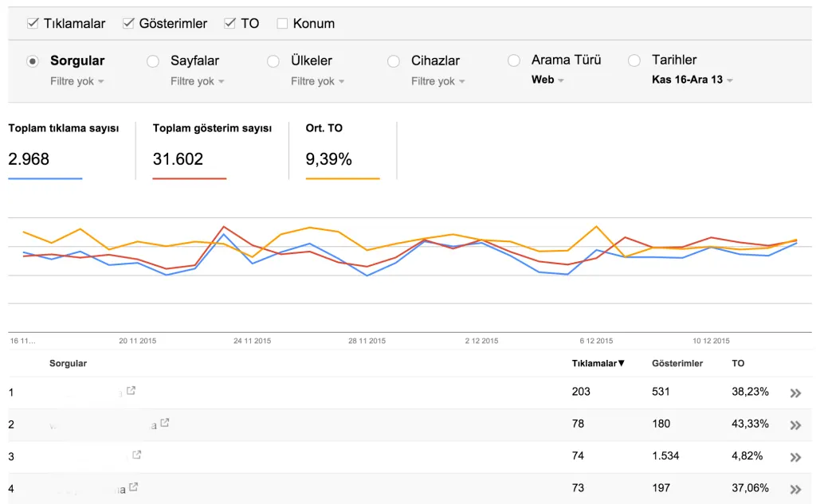Uncheck the Tıklamalar checkbox
816x504 pixels.
pyautogui.click(x=33, y=23)
